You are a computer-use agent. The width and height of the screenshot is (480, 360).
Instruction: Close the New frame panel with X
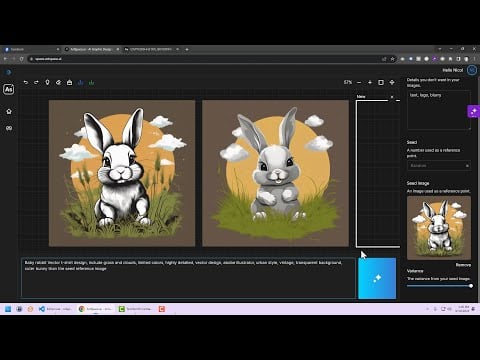click(x=392, y=97)
